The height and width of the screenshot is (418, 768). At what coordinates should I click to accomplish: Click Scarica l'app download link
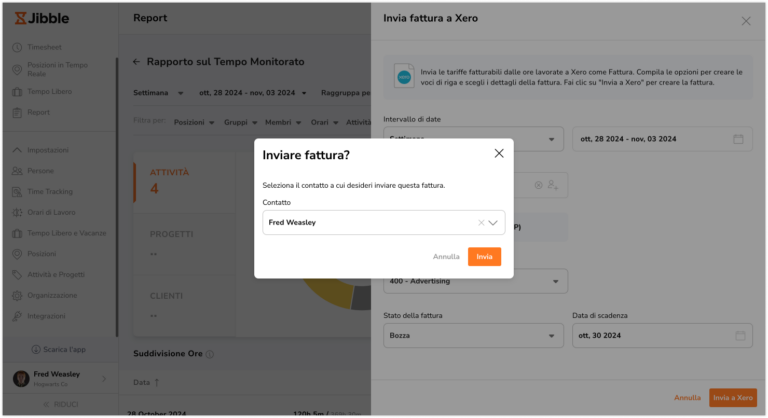(x=58, y=349)
